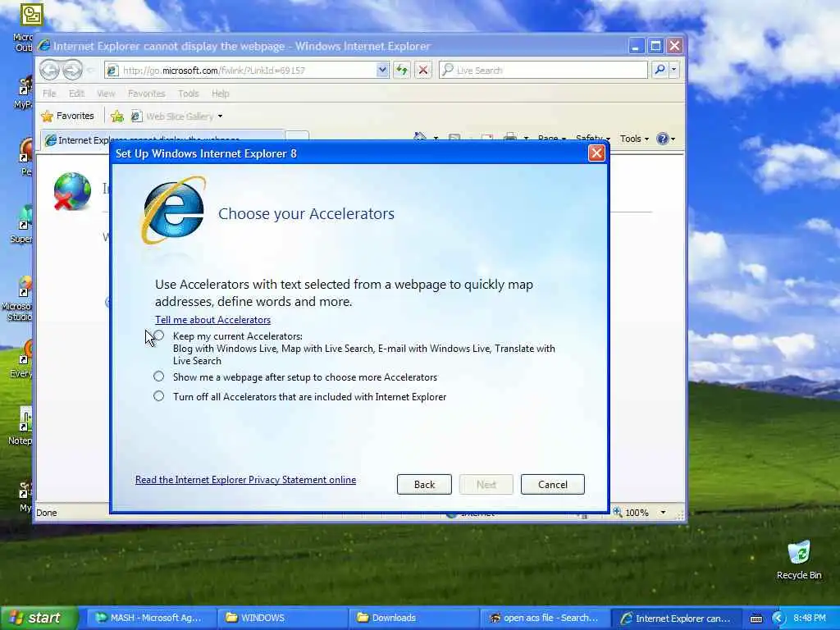Select Turn off all Accelerators option
This screenshot has height=630, width=840.
click(x=158, y=396)
